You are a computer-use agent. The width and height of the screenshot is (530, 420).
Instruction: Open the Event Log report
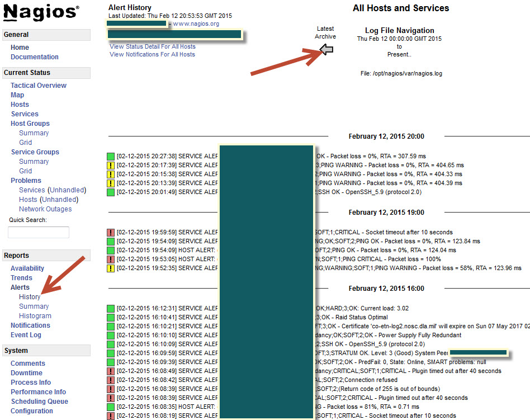(26, 335)
